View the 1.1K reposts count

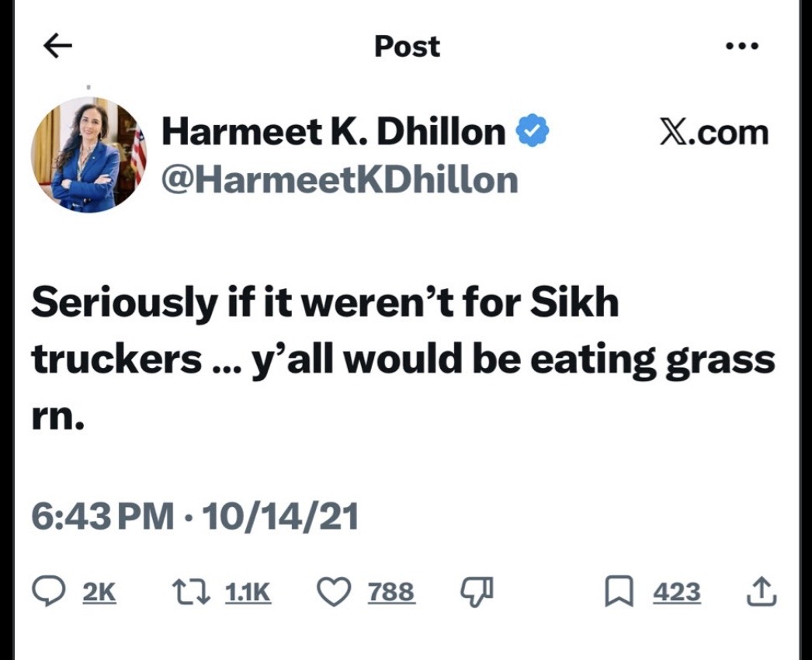tap(248, 593)
